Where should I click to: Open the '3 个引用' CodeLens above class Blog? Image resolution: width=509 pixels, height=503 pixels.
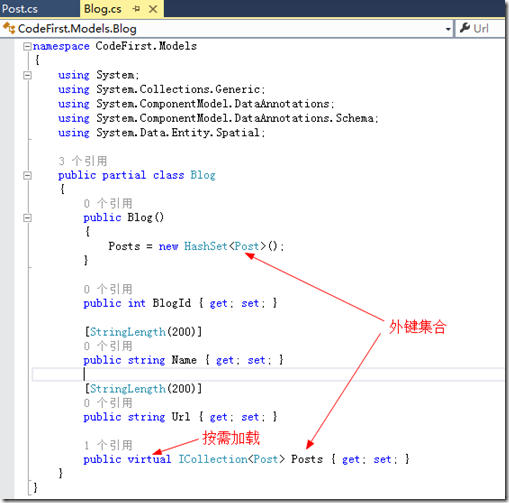[x=83, y=161]
